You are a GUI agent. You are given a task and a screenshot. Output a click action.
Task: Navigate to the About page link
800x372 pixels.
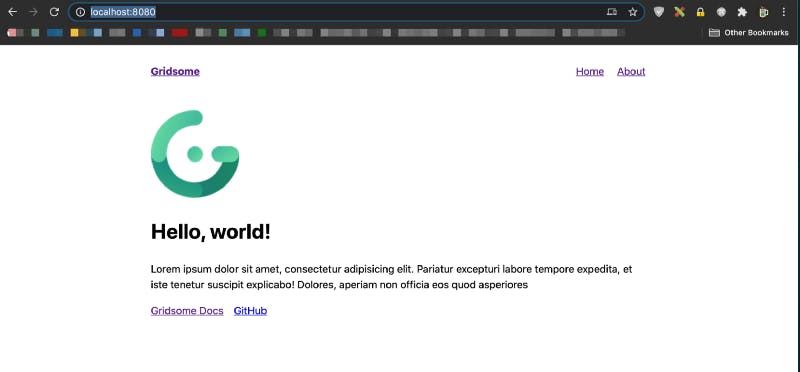coord(631,71)
